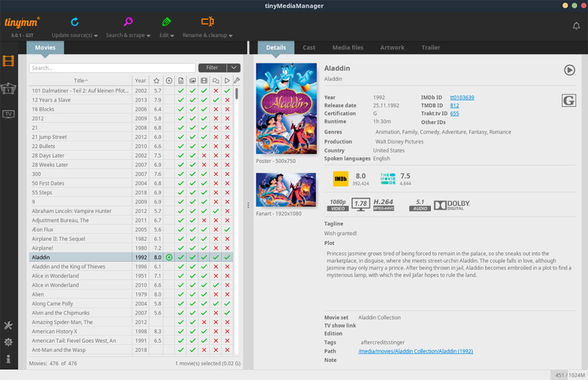This screenshot has width=588, height=380.
Task: Click the notifications bell icon
Action: pyautogui.click(x=576, y=25)
